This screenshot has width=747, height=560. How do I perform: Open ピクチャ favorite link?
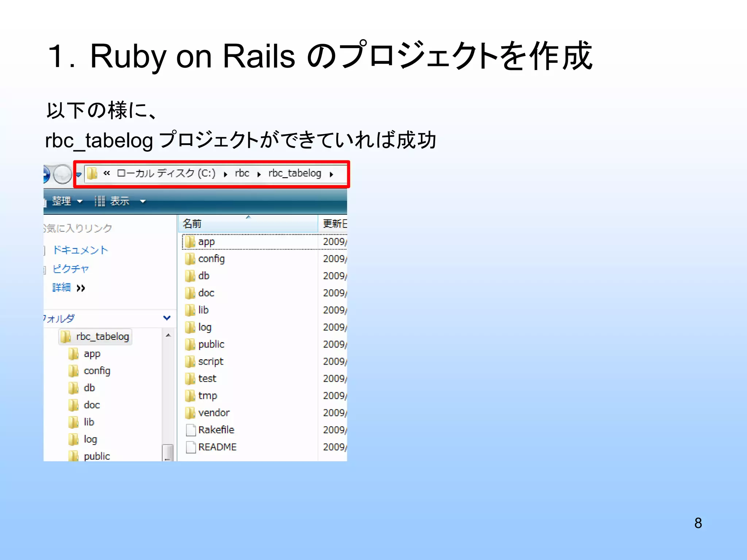[71, 269]
